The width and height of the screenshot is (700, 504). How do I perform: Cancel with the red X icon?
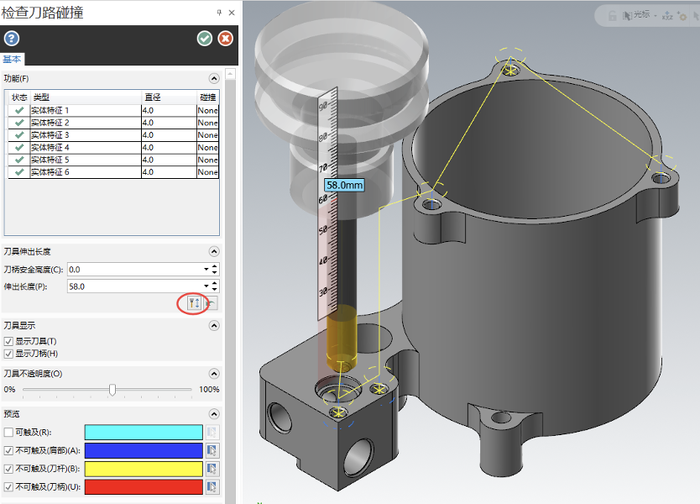pos(225,39)
